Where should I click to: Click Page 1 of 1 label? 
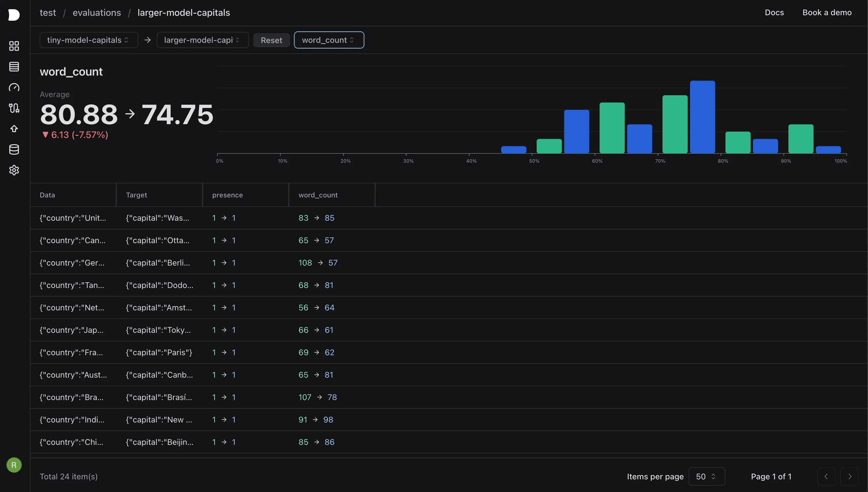pyautogui.click(x=771, y=476)
